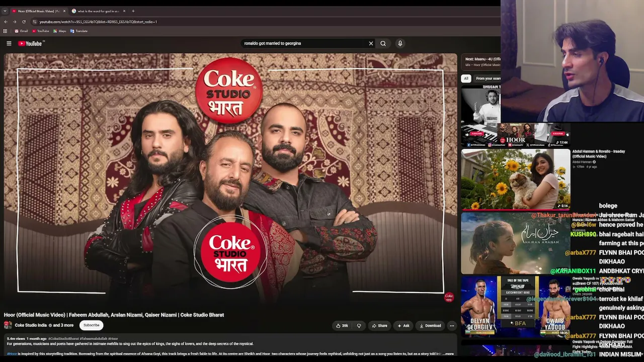644x362 pixels.
Task: Click the Hoor video title text
Action: (x=114, y=315)
